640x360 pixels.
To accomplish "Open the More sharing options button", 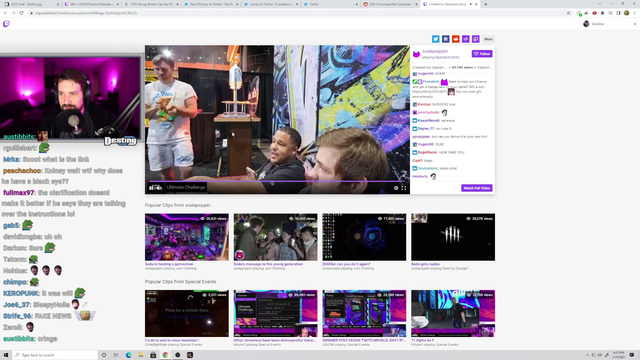I will [488, 39].
